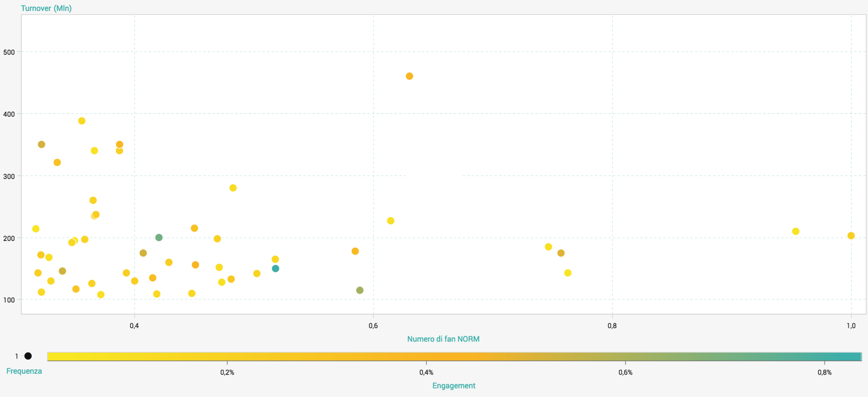This screenshot has height=397, width=868.
Task: Click the green data point at turnover 200
Action: click(159, 237)
